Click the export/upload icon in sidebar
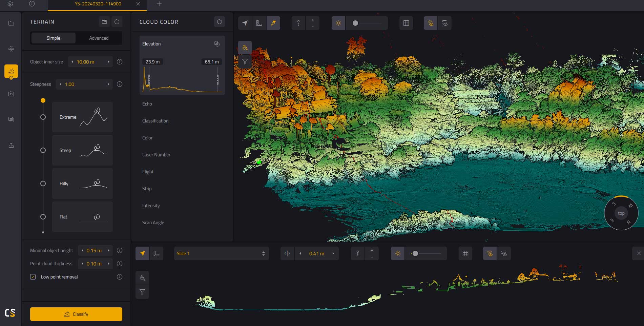The width and height of the screenshot is (644, 326). [11, 145]
